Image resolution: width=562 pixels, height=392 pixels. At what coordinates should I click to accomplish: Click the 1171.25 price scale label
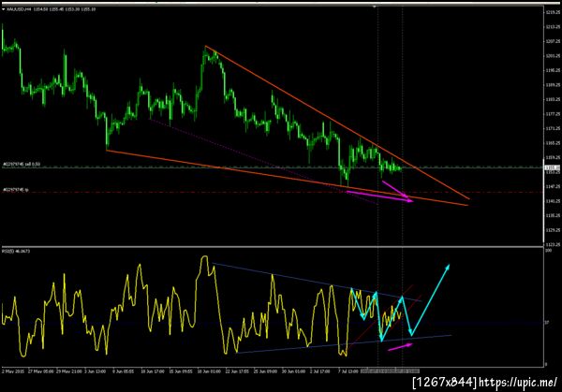(x=553, y=128)
